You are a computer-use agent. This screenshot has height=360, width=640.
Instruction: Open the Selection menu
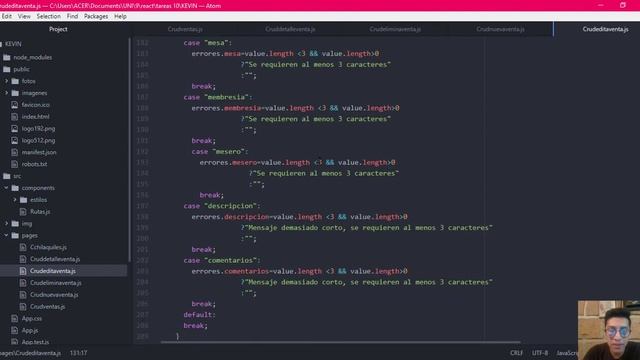(x=49, y=16)
